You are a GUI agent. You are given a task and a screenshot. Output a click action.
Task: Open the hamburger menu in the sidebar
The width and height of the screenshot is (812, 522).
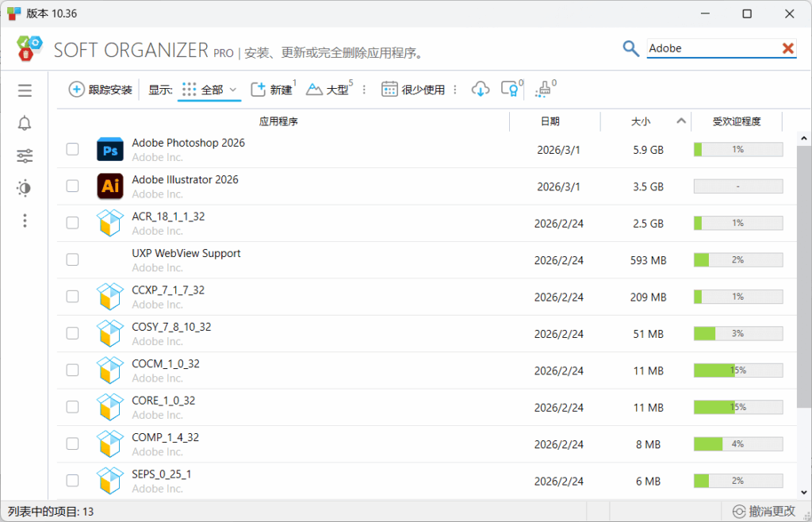tap(24, 90)
